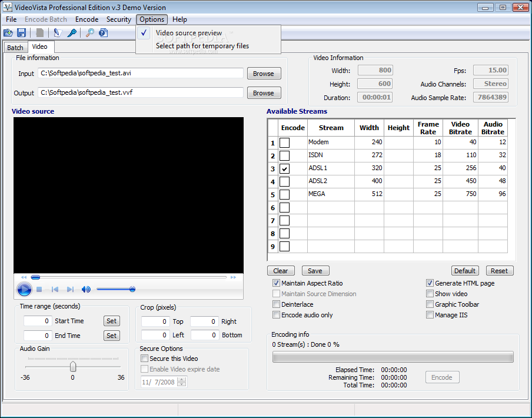Browse for the Input file
The width and height of the screenshot is (532, 418).
pos(264,74)
